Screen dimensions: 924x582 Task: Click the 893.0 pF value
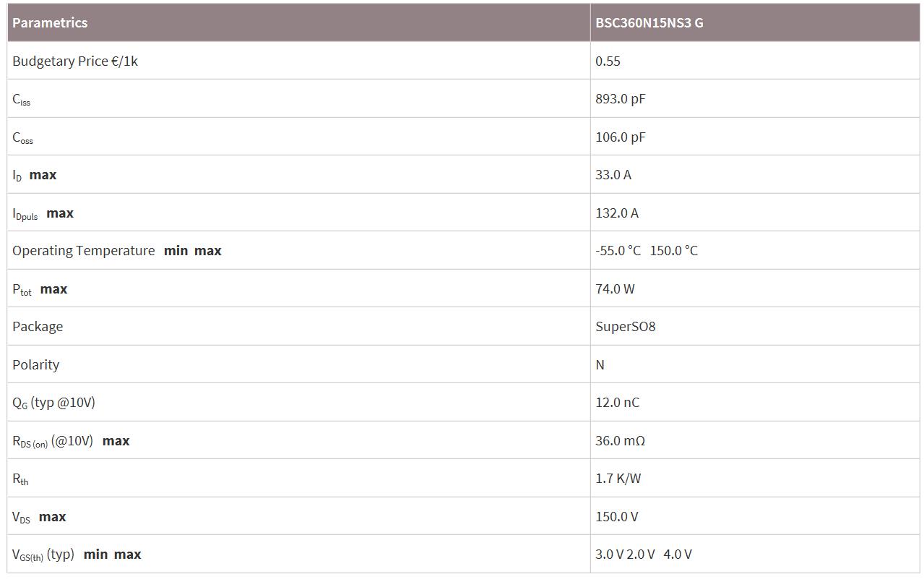[620, 99]
